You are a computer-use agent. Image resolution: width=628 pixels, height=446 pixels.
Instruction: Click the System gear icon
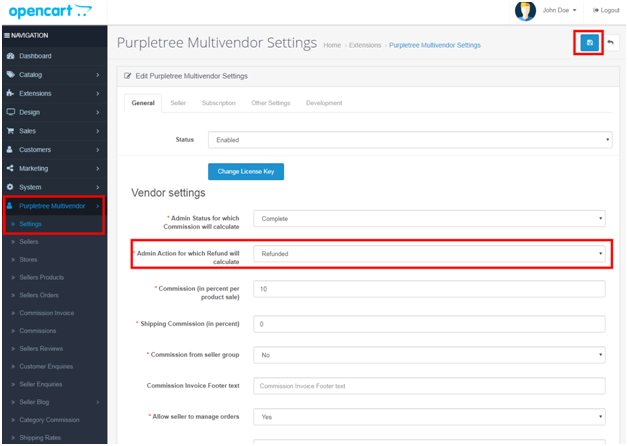[x=10, y=187]
